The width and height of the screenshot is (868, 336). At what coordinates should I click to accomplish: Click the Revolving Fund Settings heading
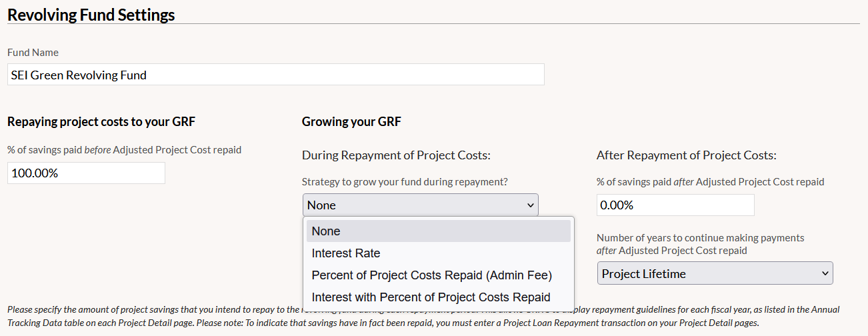coord(91,15)
